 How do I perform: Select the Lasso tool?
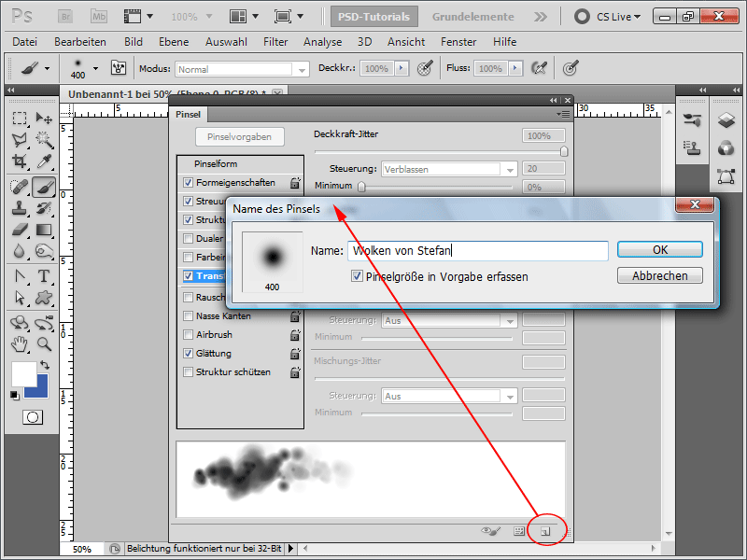(19, 139)
